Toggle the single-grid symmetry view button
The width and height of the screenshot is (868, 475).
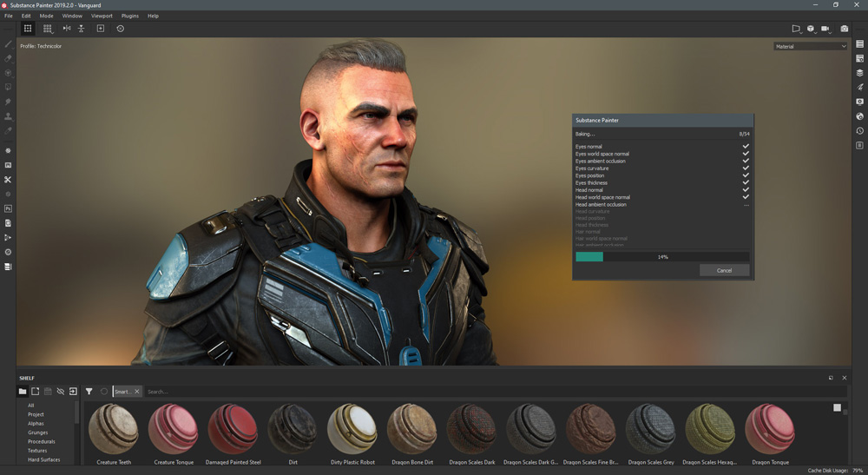(x=28, y=29)
